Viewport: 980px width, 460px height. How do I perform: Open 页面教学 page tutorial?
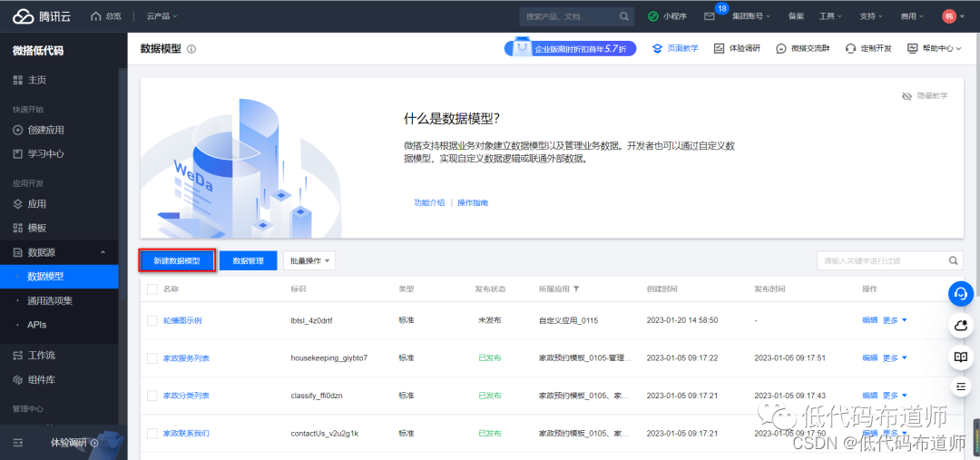675,48
